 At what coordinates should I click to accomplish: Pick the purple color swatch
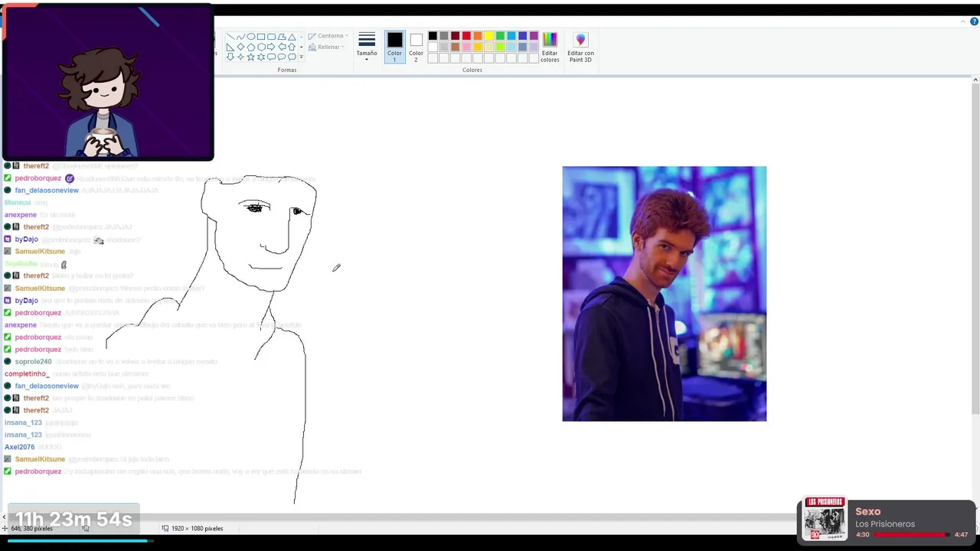pyautogui.click(x=534, y=36)
